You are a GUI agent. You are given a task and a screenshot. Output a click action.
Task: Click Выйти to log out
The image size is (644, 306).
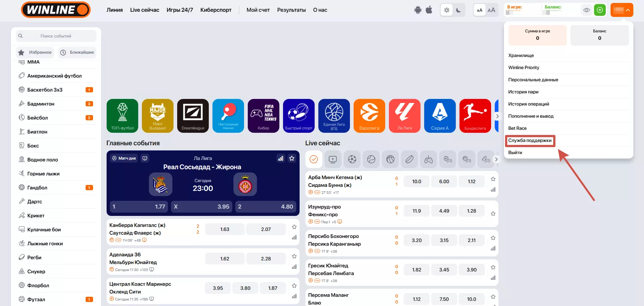coord(515,153)
